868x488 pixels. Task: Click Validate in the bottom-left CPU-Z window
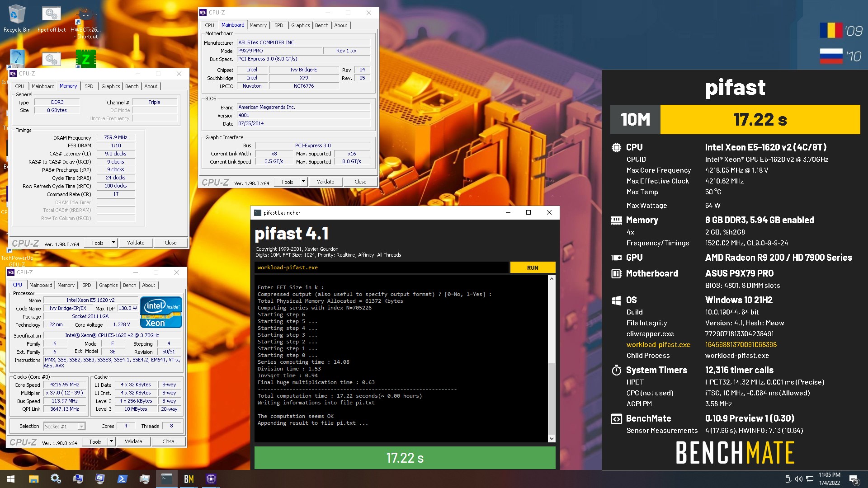133,441
